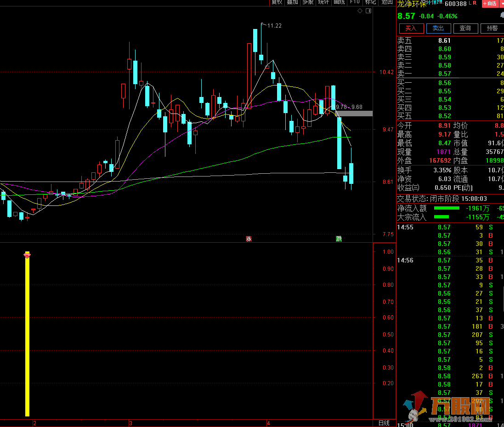Click the 买二 price 8.55
This screenshot has height=427, width=504.
pos(445,91)
